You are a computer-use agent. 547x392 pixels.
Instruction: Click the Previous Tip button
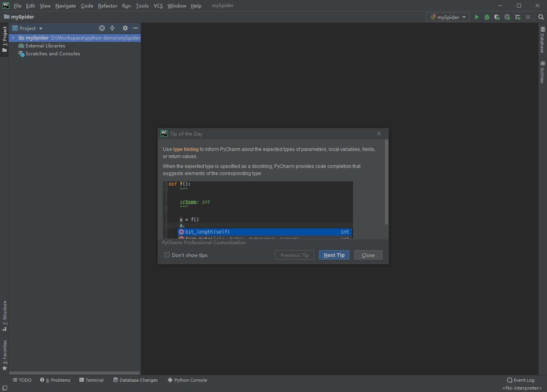click(294, 255)
